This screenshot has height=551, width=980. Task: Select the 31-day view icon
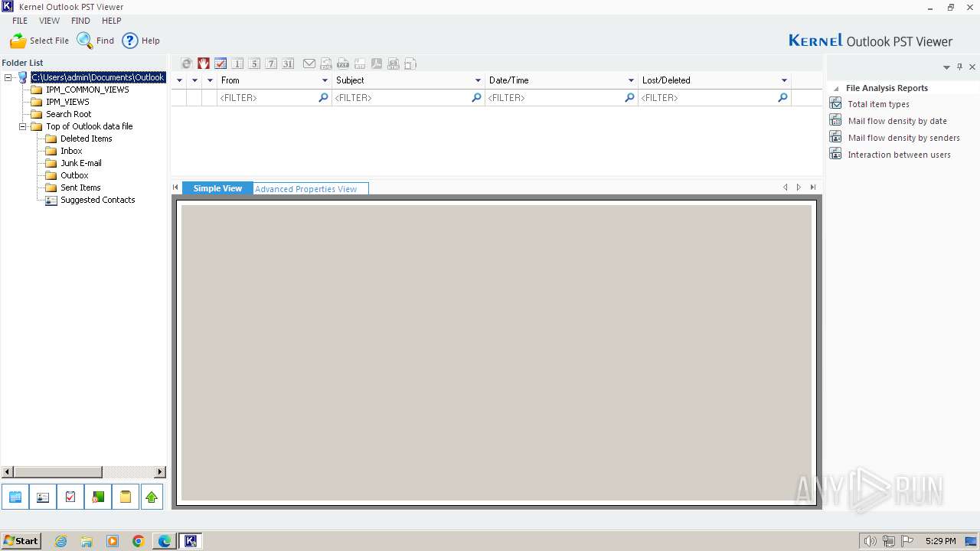coord(288,64)
